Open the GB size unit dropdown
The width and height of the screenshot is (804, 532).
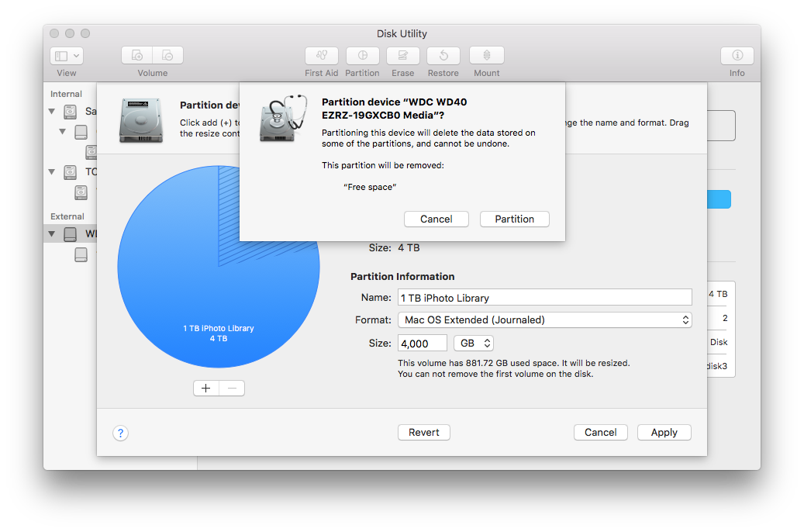474,344
